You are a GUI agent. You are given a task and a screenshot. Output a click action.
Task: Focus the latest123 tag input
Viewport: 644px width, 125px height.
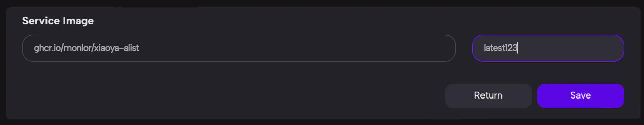click(548, 48)
